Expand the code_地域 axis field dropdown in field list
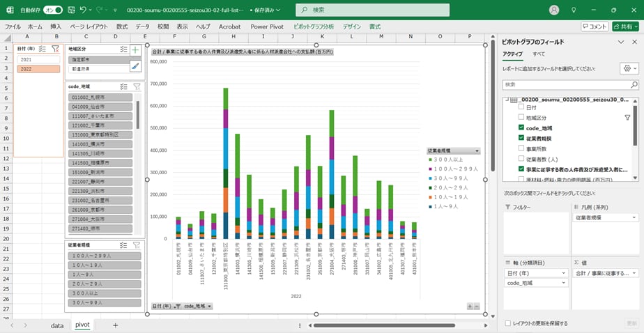This screenshot has height=333, width=644. point(564,283)
